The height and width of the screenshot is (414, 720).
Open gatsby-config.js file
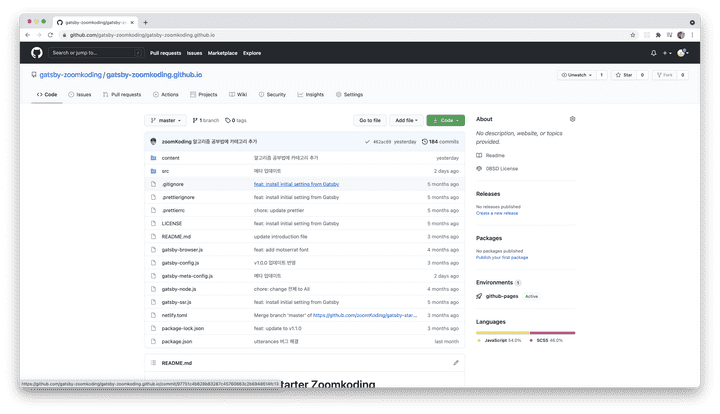click(180, 263)
